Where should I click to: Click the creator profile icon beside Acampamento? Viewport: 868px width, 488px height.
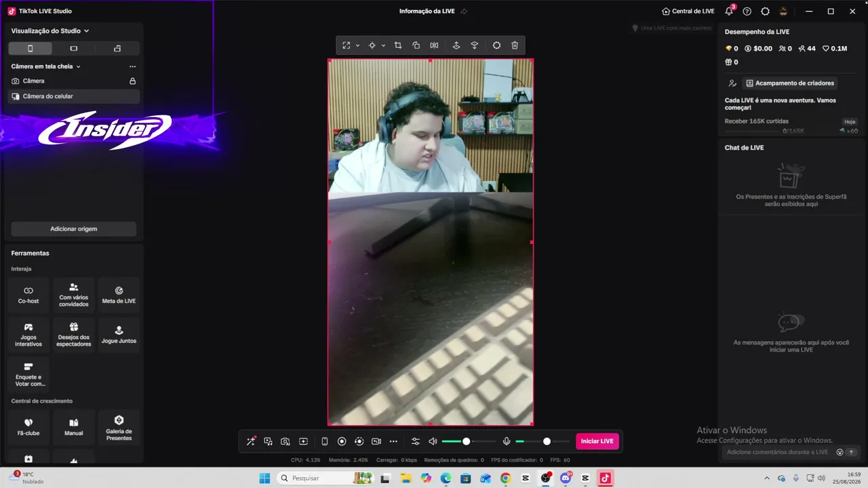pos(732,83)
